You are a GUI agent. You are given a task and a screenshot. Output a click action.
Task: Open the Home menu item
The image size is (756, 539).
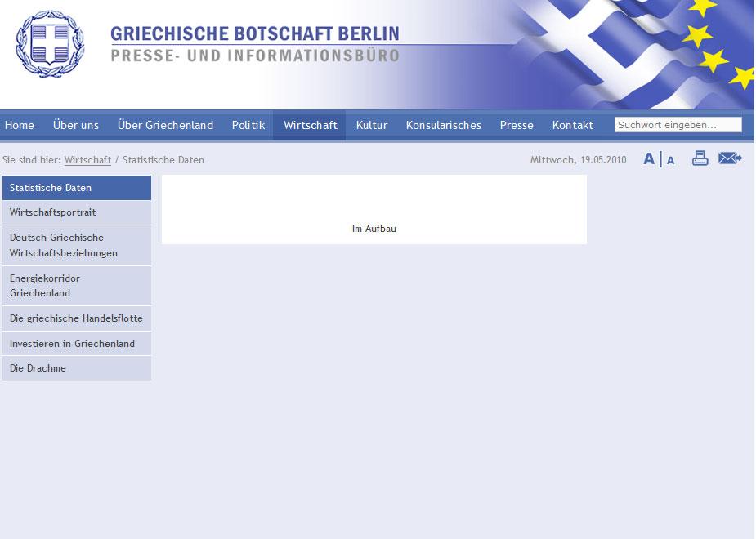tap(20, 125)
